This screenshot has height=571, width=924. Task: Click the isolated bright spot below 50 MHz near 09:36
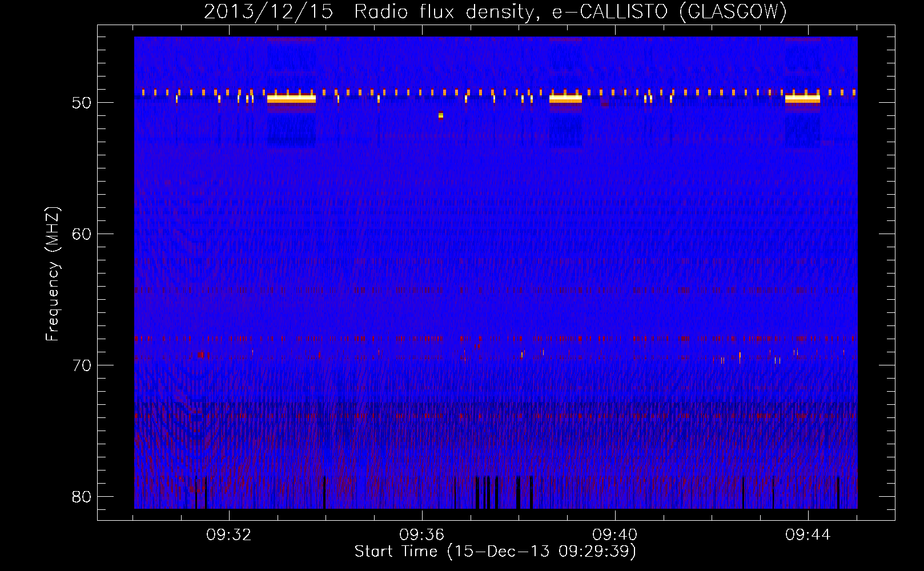440,115
